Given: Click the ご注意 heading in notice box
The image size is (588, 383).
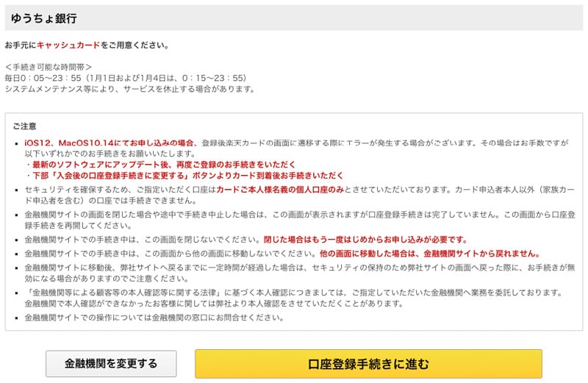Looking at the screenshot, I should (25, 126).
